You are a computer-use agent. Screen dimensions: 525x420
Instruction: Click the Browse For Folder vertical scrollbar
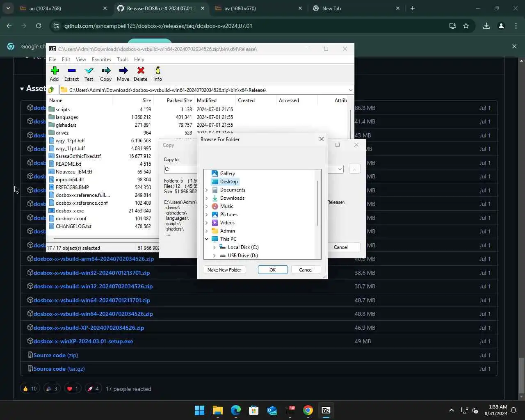pos(318,203)
